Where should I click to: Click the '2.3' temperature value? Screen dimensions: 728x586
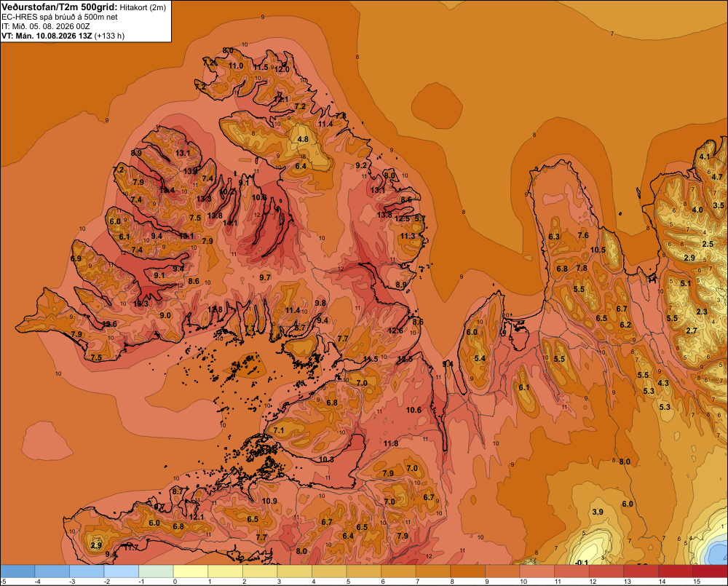pos(702,312)
